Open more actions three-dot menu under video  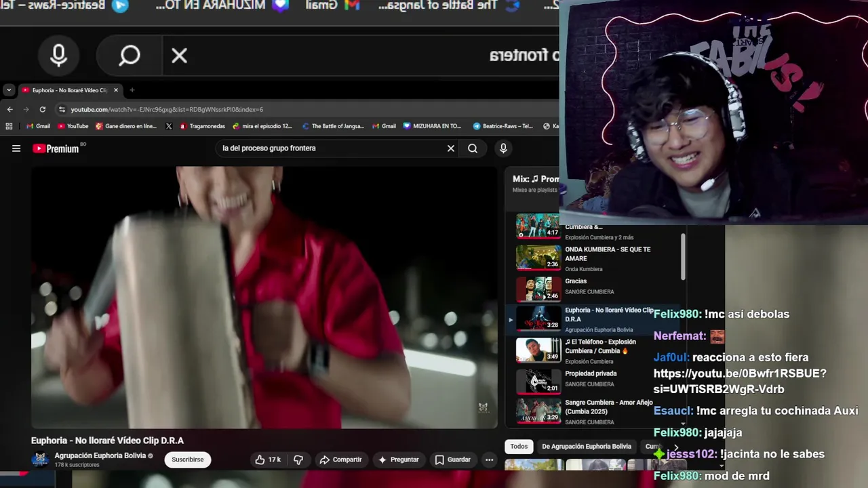[489, 460]
